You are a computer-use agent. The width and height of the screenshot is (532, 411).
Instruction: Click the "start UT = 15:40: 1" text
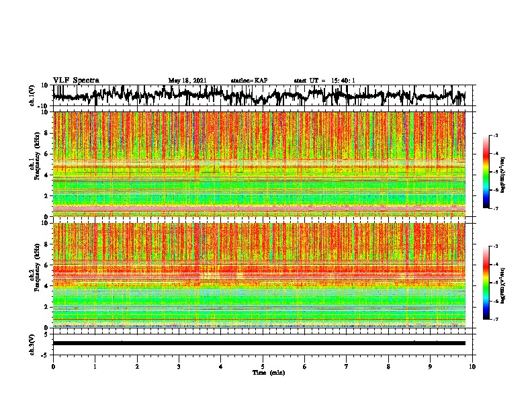click(324, 81)
